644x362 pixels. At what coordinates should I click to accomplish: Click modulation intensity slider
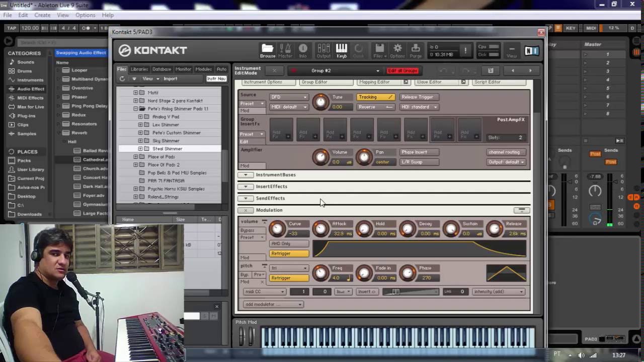(411, 292)
